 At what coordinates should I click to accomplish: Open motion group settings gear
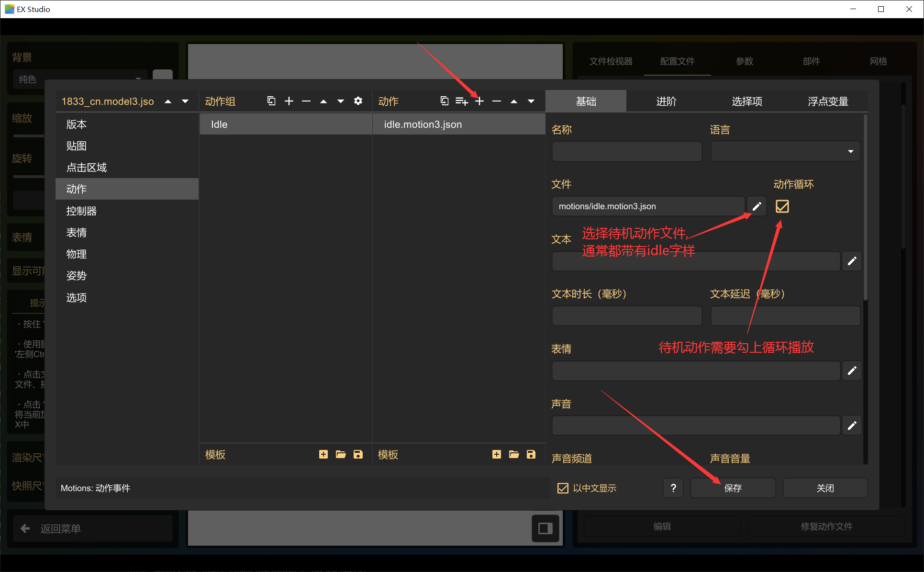[358, 101]
